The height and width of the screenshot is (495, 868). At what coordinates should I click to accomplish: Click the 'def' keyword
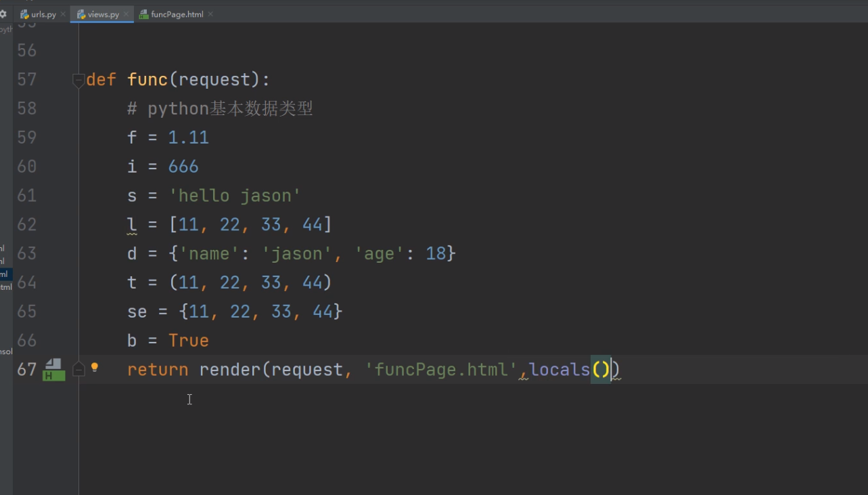click(101, 80)
